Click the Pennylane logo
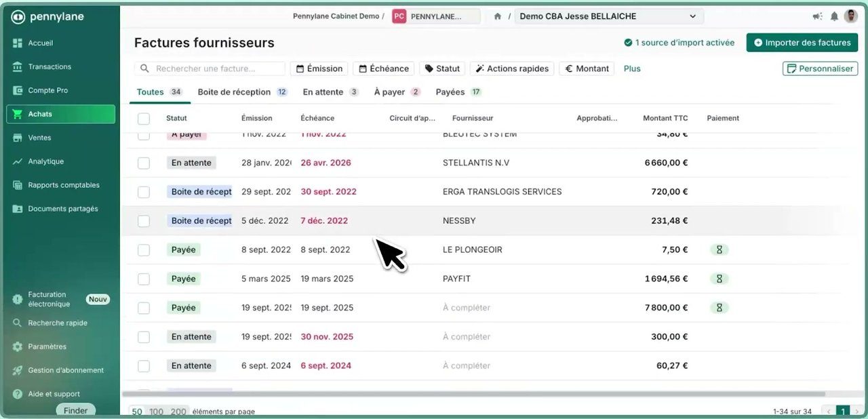The width and height of the screenshot is (868, 419). pos(47,17)
